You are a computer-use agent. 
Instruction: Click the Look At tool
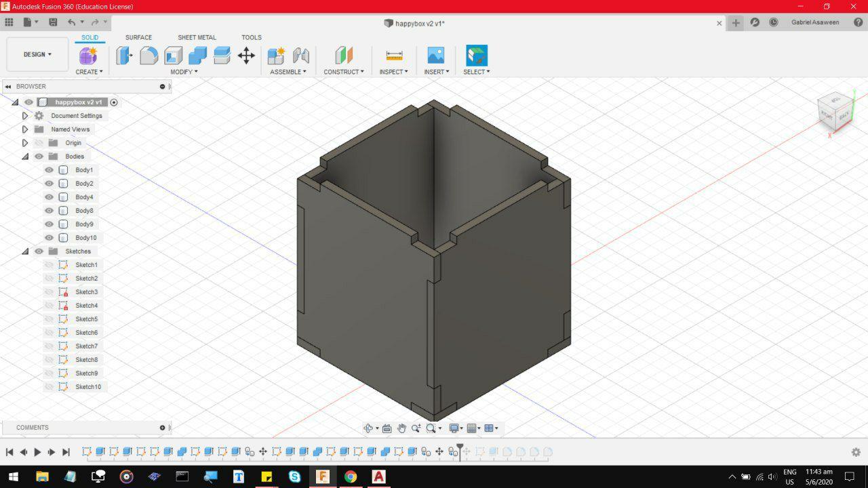click(387, 428)
